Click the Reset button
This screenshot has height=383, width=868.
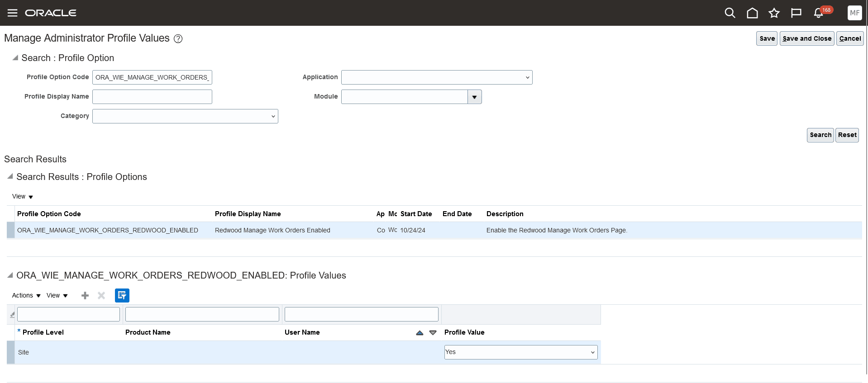[x=847, y=135]
